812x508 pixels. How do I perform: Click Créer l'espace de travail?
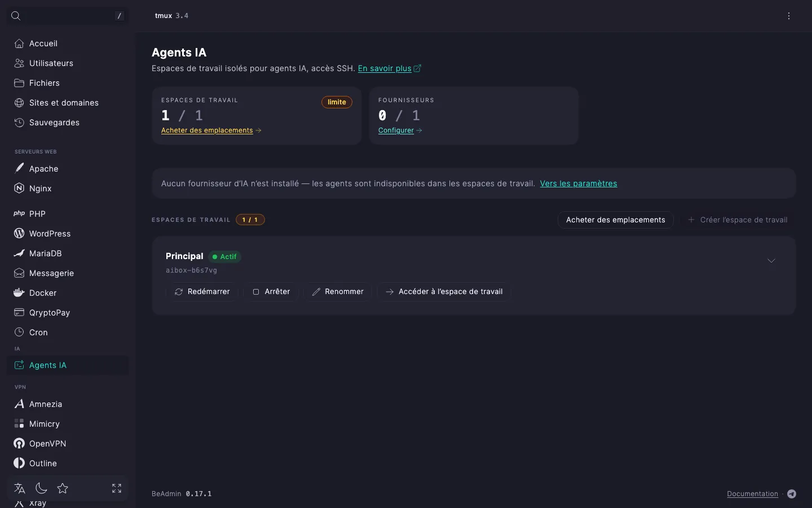coord(738,220)
